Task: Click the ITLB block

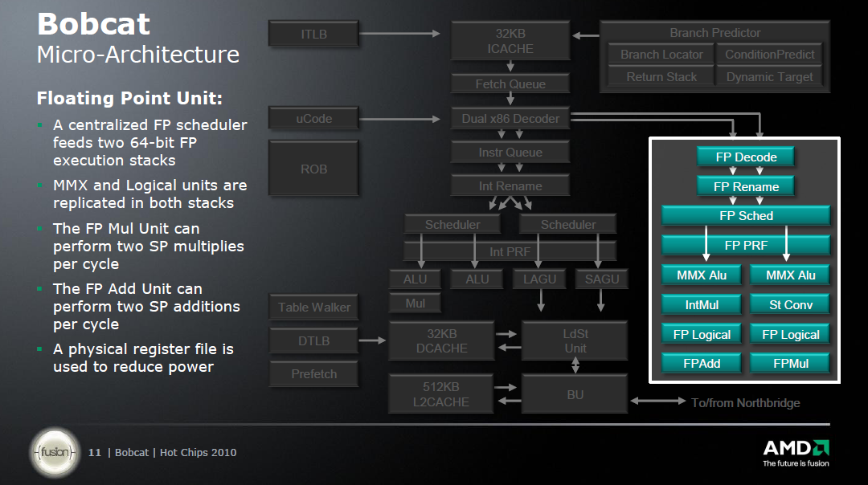Action: 313,35
